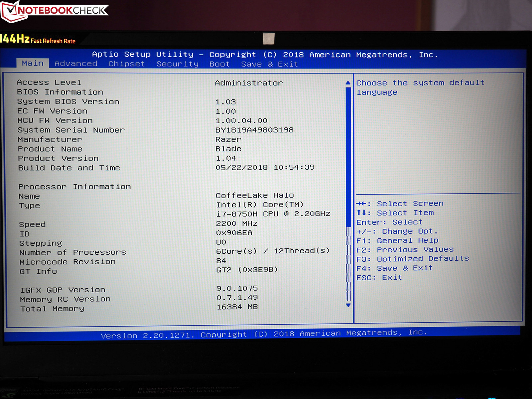Click GOP version 9.0.1075
Screen dimensions: 532x399
237,288
